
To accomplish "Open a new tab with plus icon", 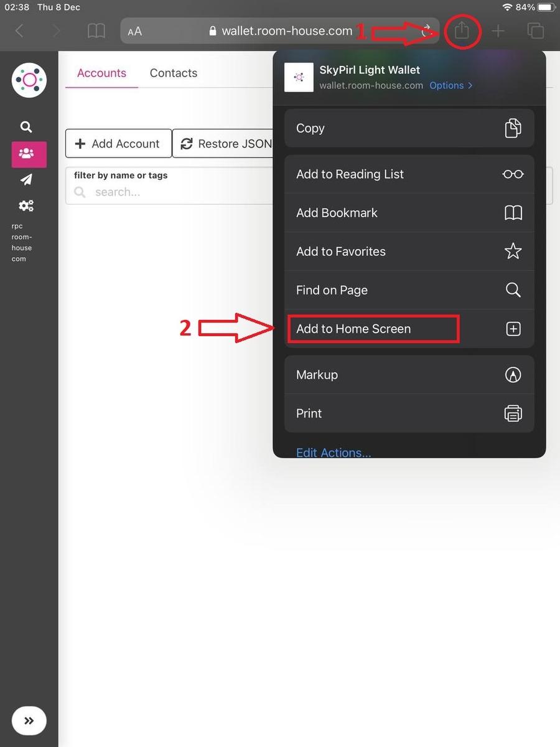I will [x=498, y=31].
